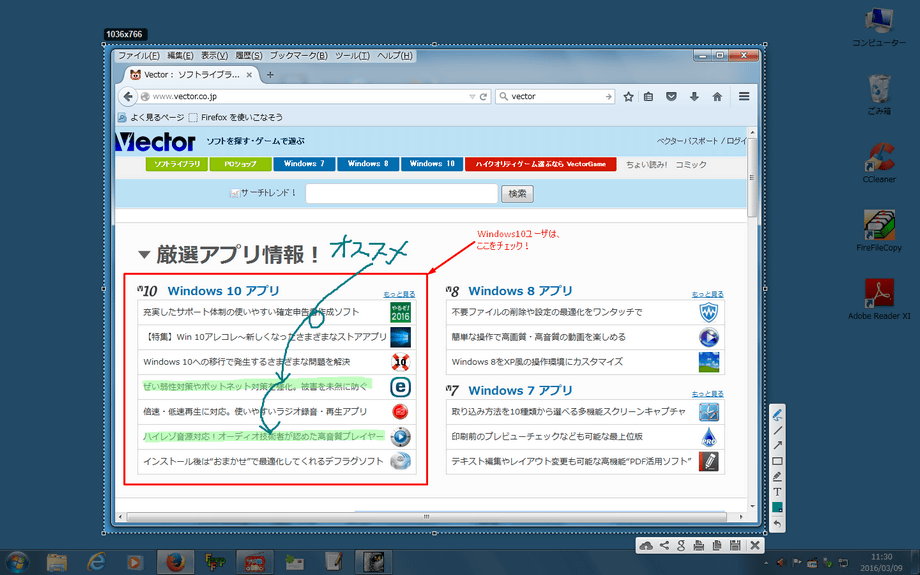920x575 pixels.
Task: Select the text tool
Action: pos(777,492)
